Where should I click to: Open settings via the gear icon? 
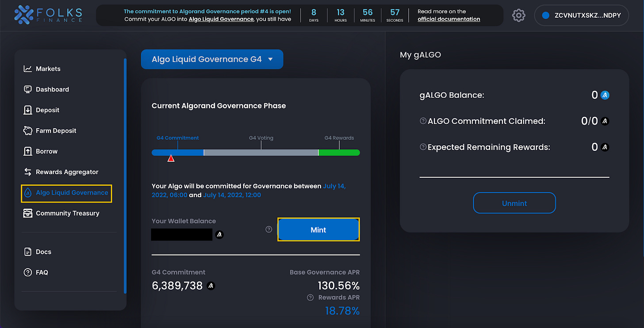(518, 15)
